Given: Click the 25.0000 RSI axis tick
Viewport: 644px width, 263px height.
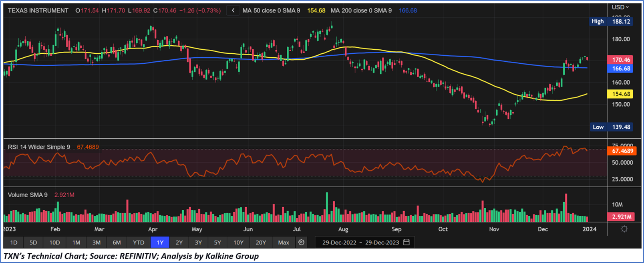Looking at the screenshot, I should (622, 179).
